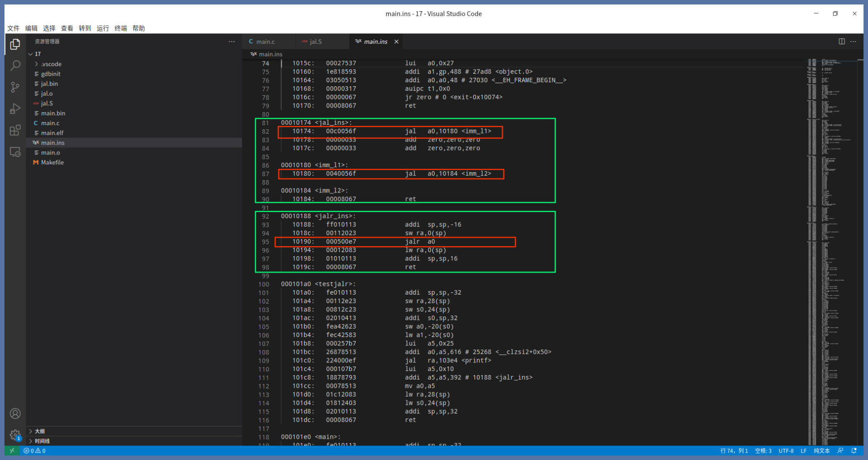
Task: Click the UTF-8 encoding in status bar
Action: (x=786, y=451)
